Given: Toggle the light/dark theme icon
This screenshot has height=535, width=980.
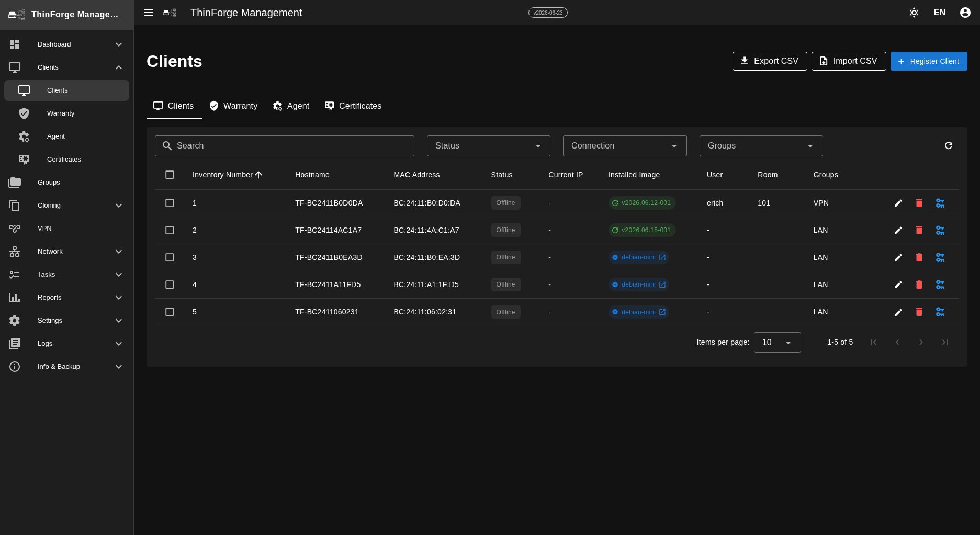Looking at the screenshot, I should pos(914,13).
